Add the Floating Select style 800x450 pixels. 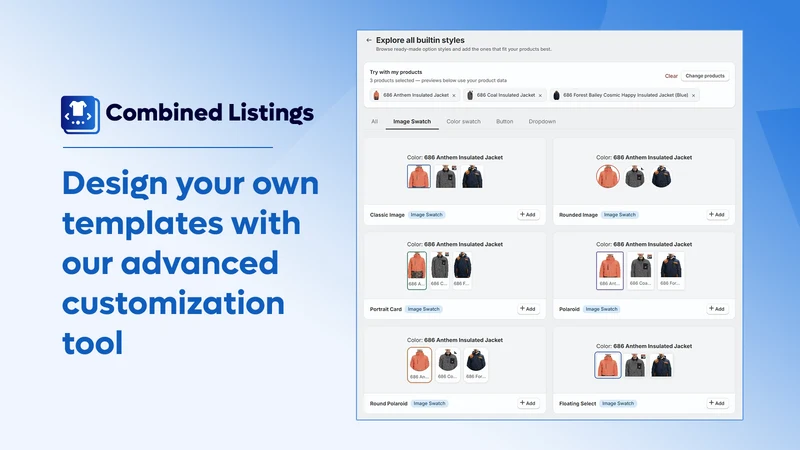[x=717, y=404]
